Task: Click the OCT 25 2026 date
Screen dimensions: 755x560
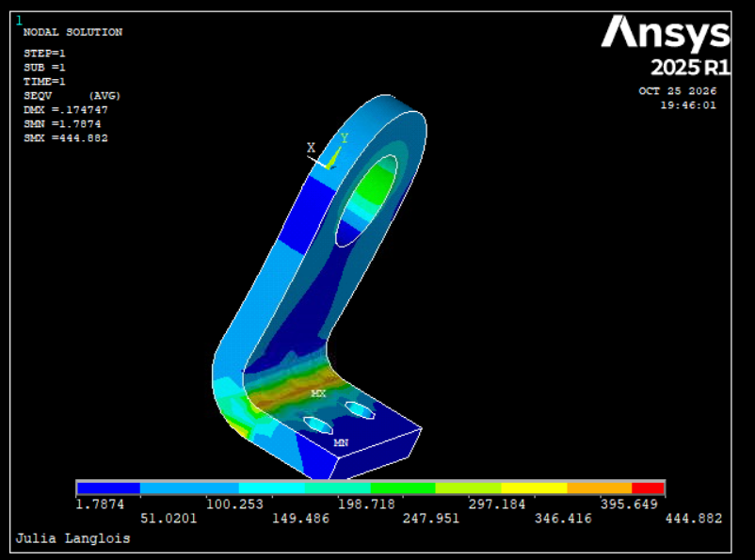Action: tap(678, 91)
